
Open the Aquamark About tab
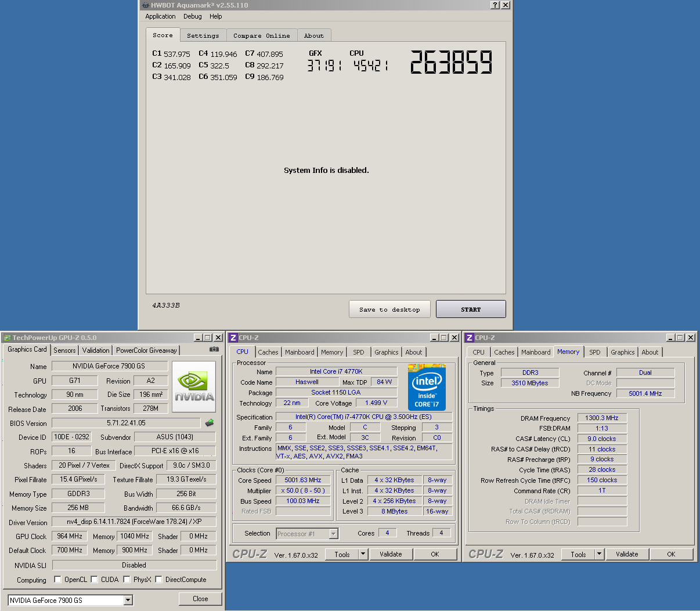coord(314,35)
